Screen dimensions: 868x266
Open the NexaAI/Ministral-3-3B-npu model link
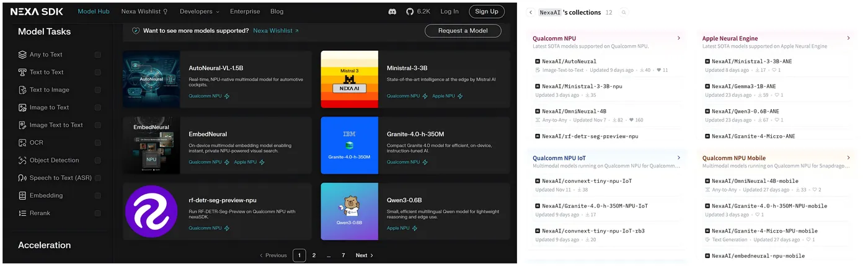tap(582, 86)
